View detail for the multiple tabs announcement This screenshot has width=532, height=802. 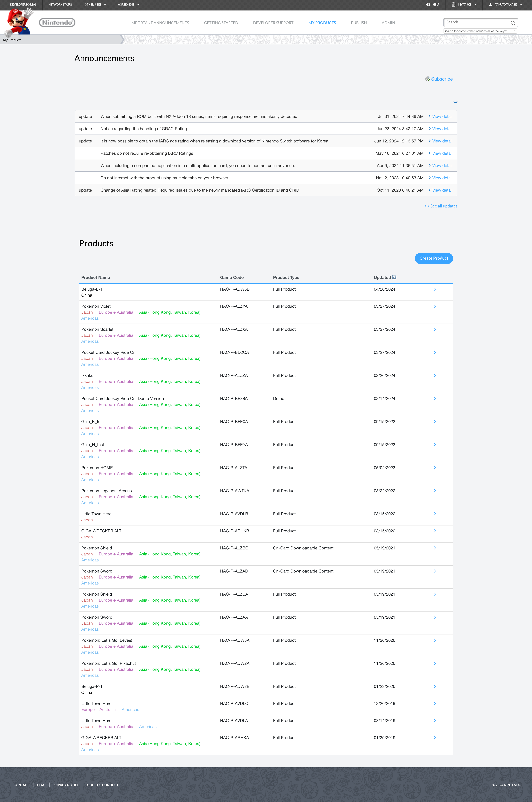pyautogui.click(x=442, y=178)
